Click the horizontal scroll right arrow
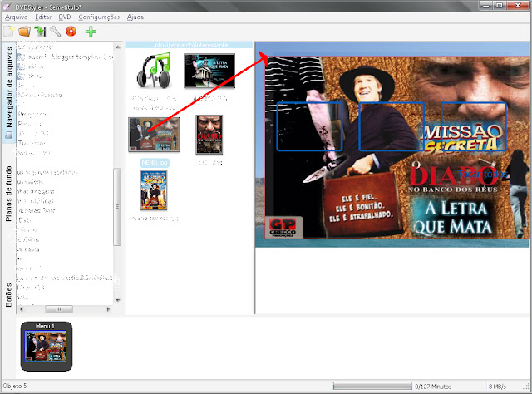This screenshot has width=532, height=394. pyautogui.click(x=108, y=309)
